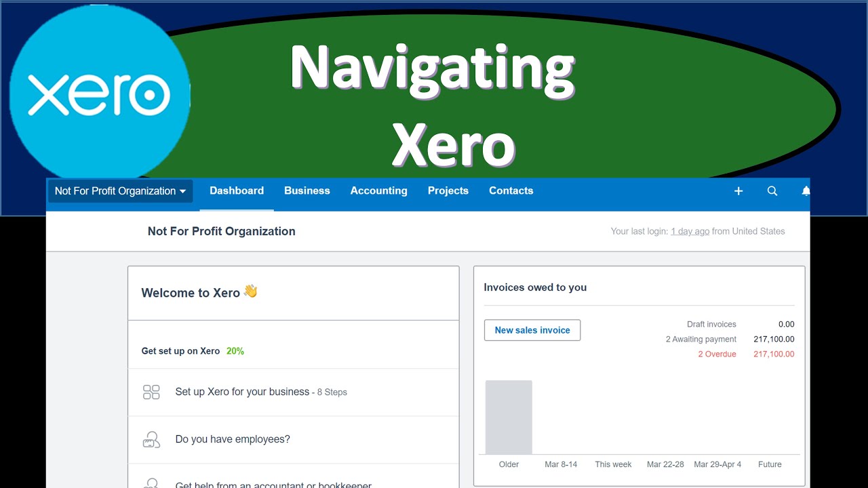Screen dimensions: 868x488
Task: Go to the Dashboard tab
Action: coord(237,191)
